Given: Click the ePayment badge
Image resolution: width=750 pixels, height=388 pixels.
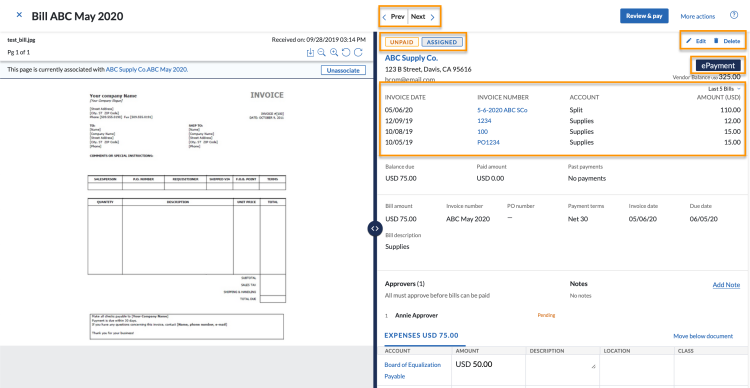Looking at the screenshot, I should [x=718, y=66].
